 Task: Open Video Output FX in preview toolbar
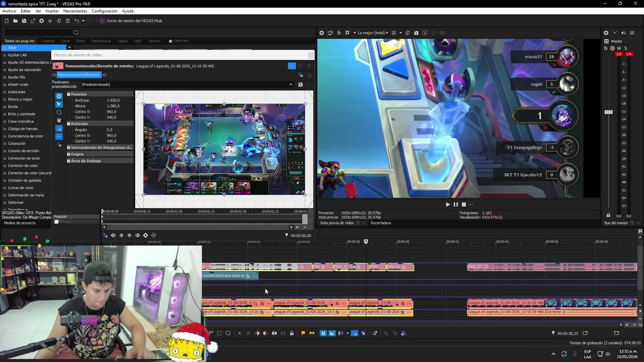[x=339, y=33]
